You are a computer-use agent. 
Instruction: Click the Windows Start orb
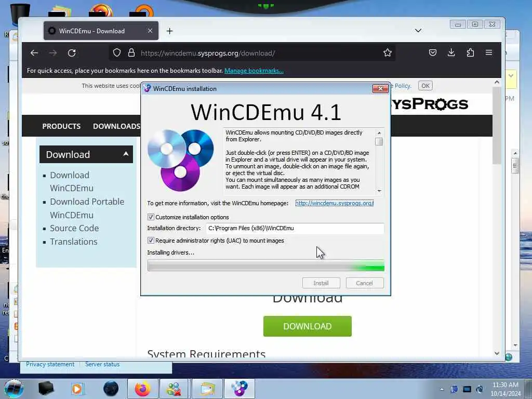pyautogui.click(x=14, y=389)
